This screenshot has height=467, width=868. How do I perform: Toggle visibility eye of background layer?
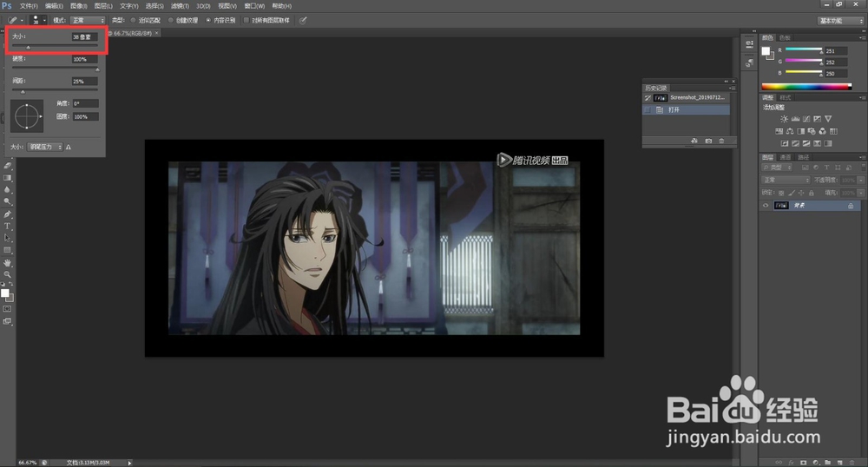click(x=766, y=206)
